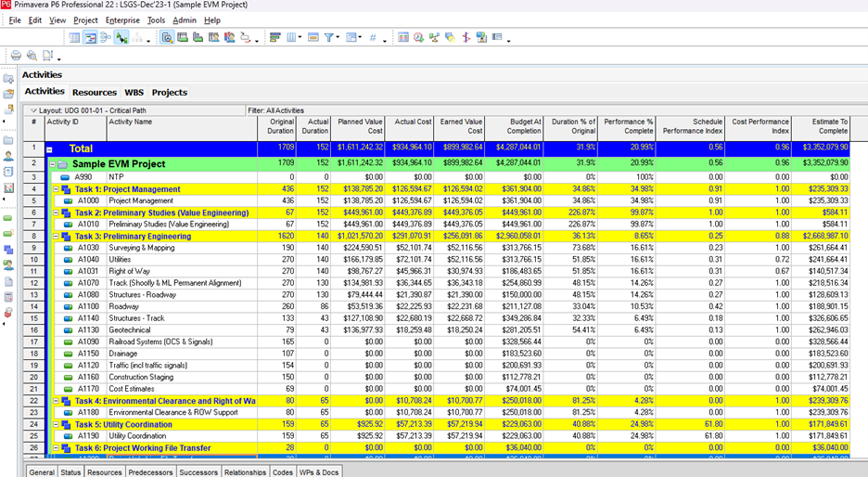Image resolution: width=868 pixels, height=477 pixels.
Task: Toggle the Trace Logic toolbar icon
Action: click(x=121, y=38)
